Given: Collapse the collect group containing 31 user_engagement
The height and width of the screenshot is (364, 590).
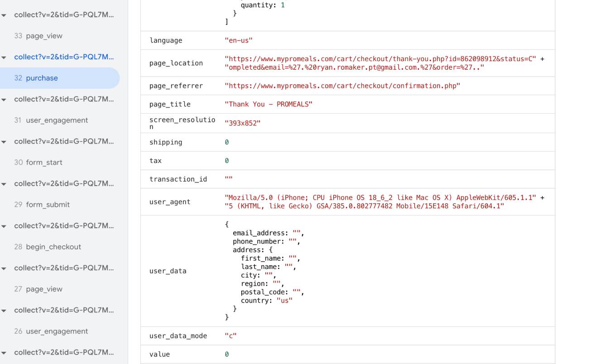Looking at the screenshot, I should coord(4,99).
